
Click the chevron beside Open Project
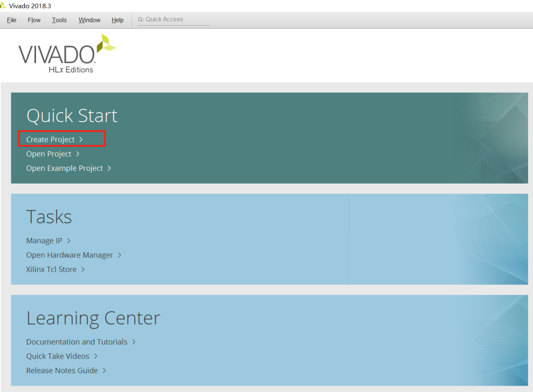(78, 154)
